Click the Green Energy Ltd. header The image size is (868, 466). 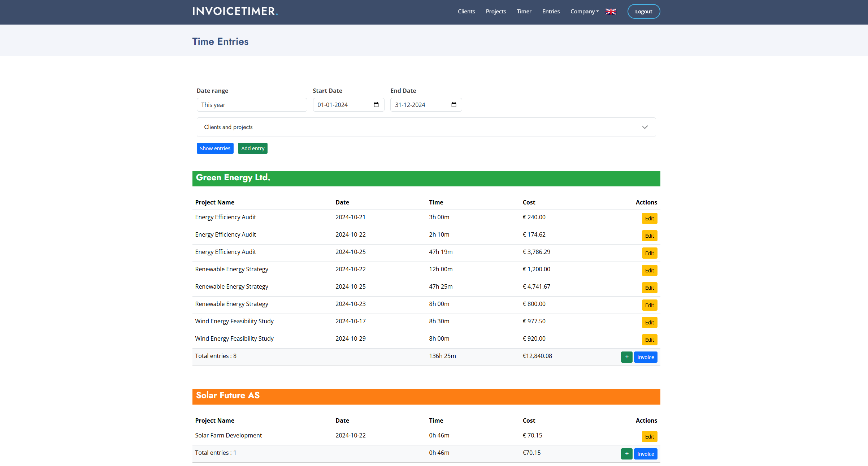[x=426, y=178]
